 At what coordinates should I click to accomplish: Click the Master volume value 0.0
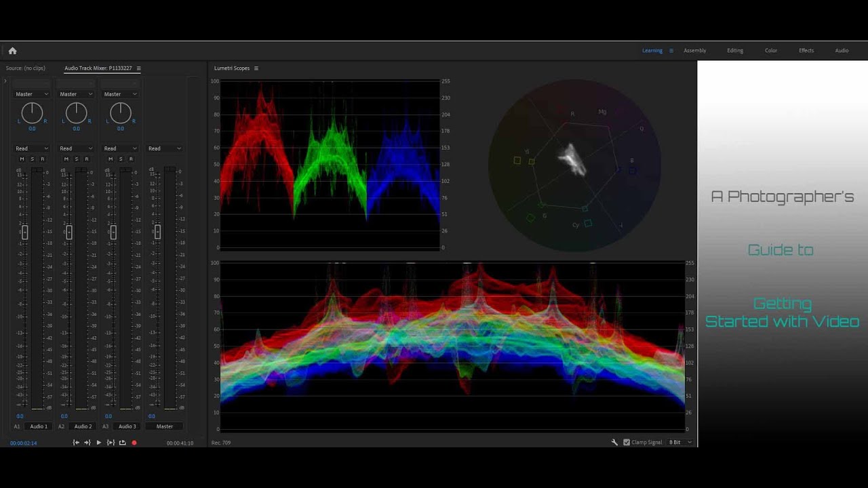click(152, 416)
